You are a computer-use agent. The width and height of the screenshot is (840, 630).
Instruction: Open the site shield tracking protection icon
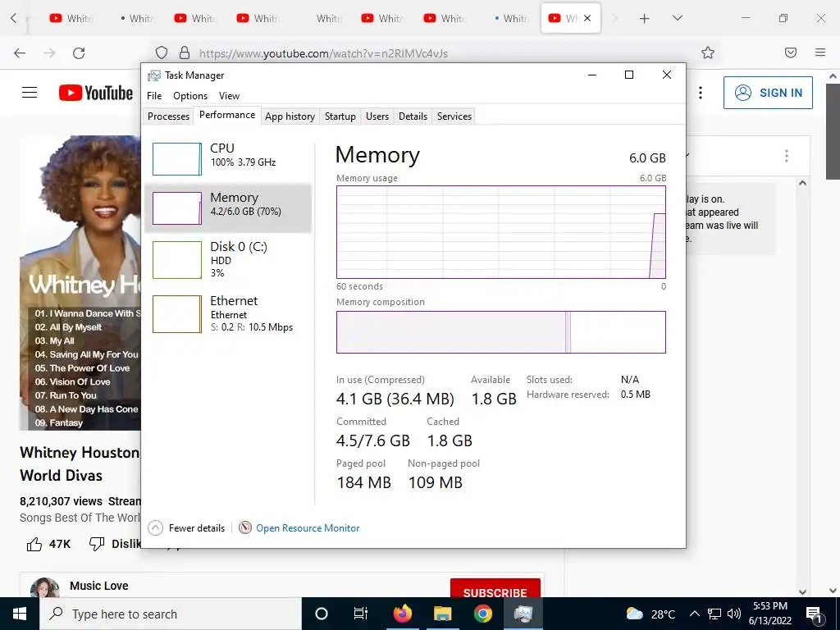[x=162, y=52]
